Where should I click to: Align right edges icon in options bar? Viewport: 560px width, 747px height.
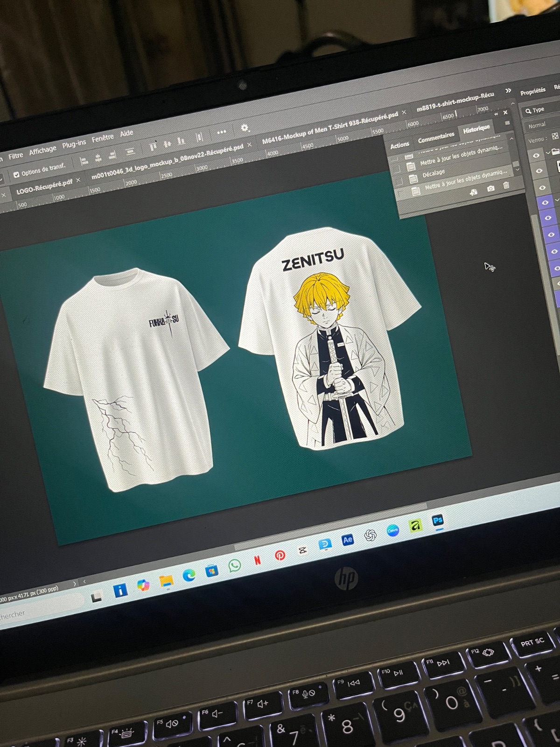pos(112,155)
